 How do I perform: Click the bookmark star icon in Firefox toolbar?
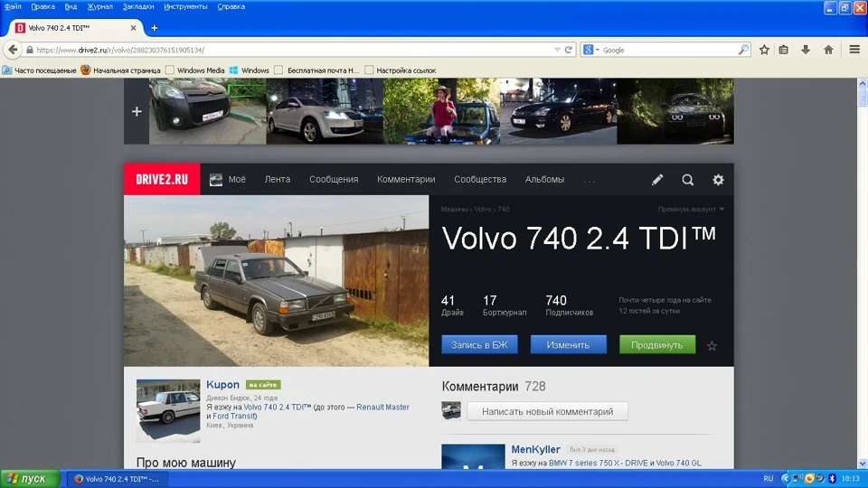click(x=764, y=50)
